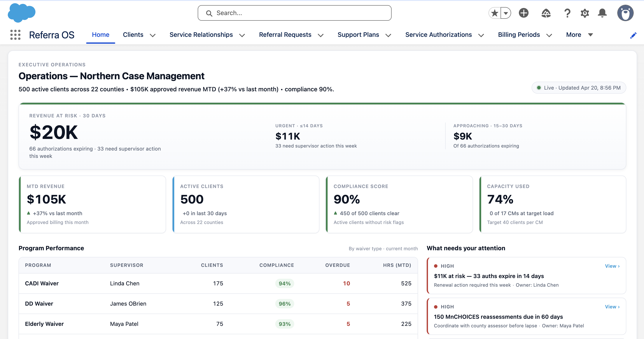The height and width of the screenshot is (339, 644).
Task: Click the Urgent $11K amount
Action: pyautogui.click(x=288, y=136)
